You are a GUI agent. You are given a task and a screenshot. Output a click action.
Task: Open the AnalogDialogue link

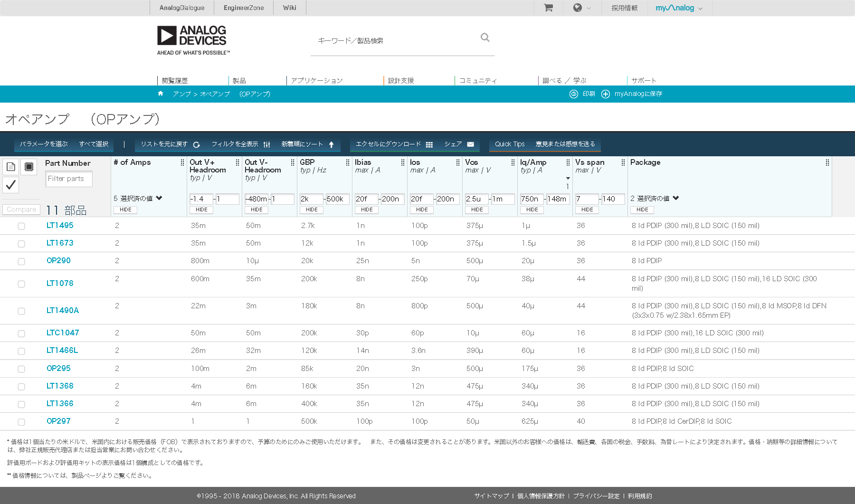[182, 8]
